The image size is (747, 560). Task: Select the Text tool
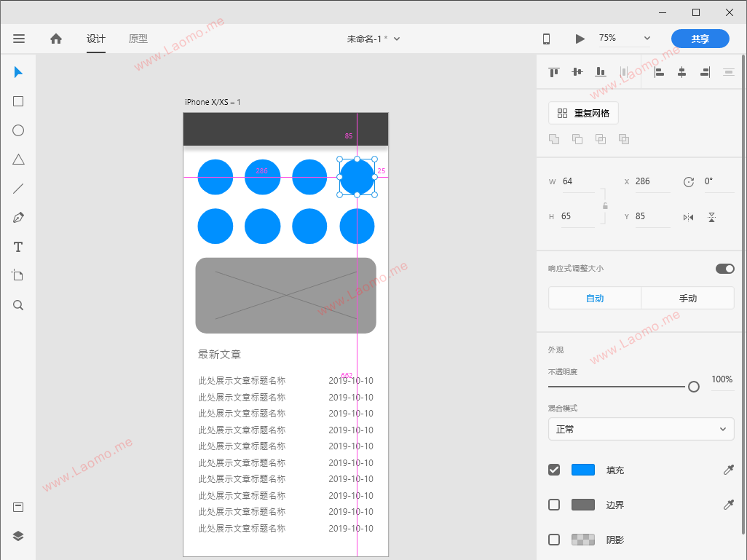(x=18, y=247)
